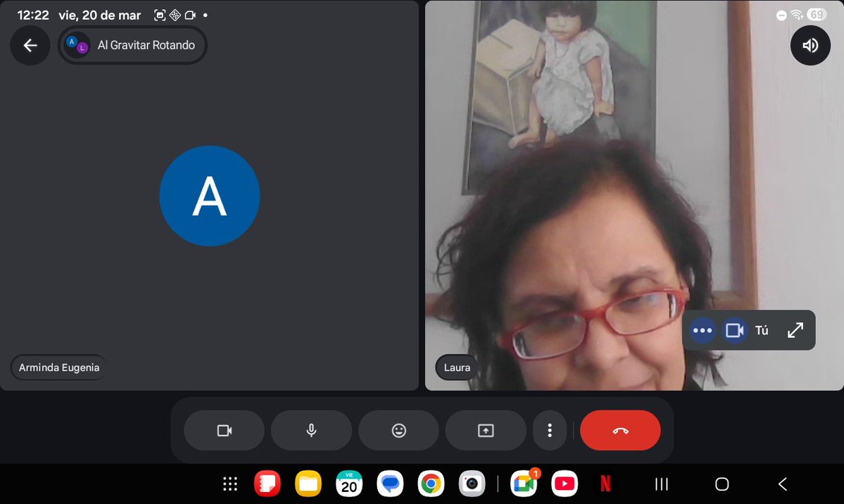The image size is (844, 504).
Task: Tap the do-not-disturb status icon
Action: pyautogui.click(x=781, y=15)
